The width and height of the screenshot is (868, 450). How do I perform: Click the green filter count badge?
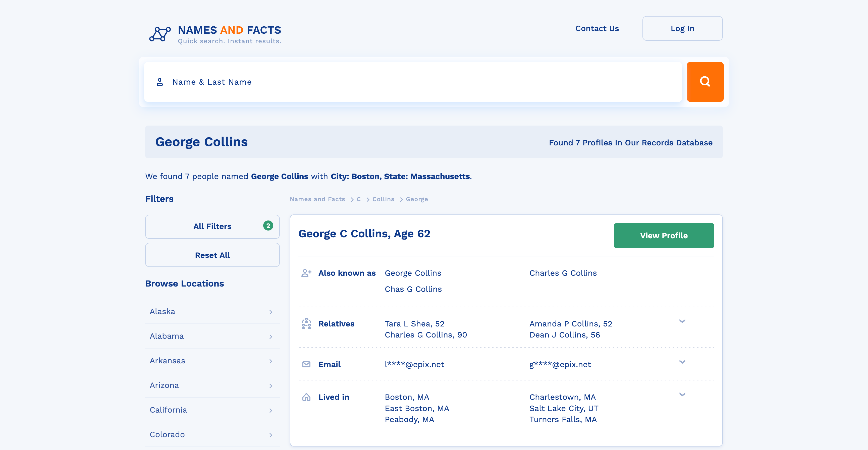pyautogui.click(x=268, y=226)
